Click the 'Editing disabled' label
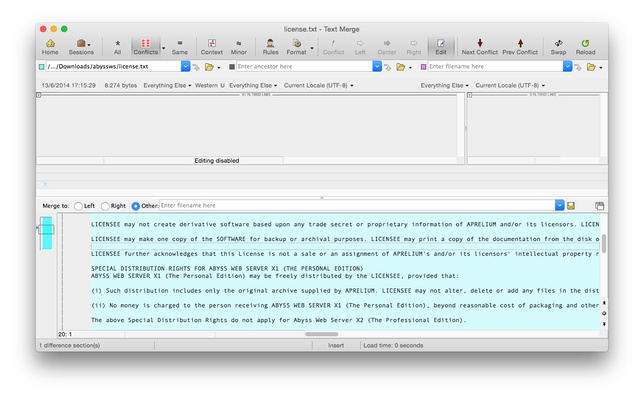This screenshot has width=644, height=400. 216,161
